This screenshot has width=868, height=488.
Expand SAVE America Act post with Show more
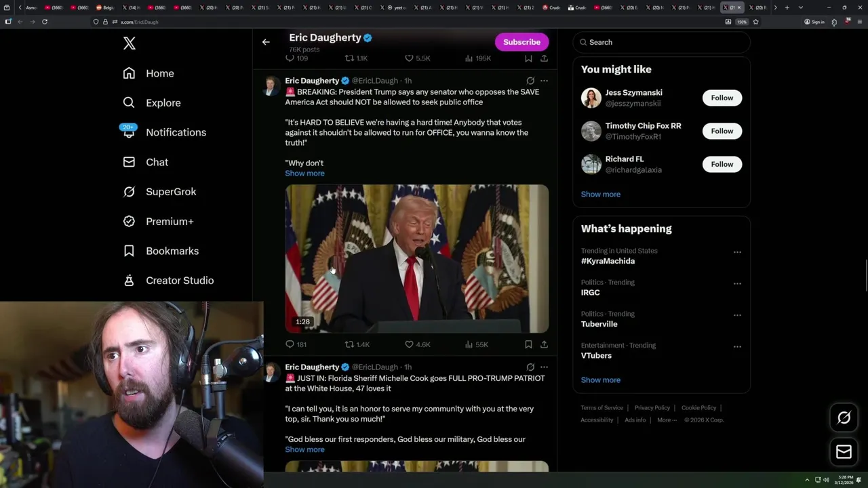[x=304, y=174]
